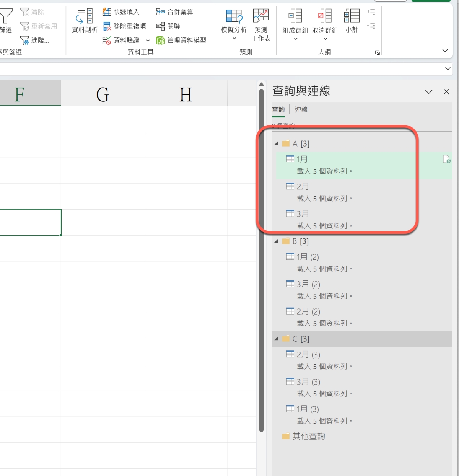This screenshot has height=476, width=459.
Task: Open 合併彙算 Consolidate
Action: (174, 12)
